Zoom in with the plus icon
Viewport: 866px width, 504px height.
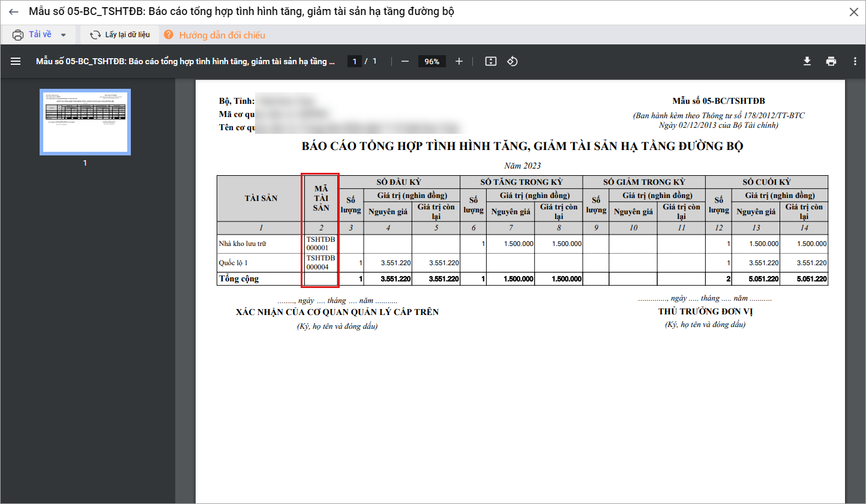coord(459,61)
